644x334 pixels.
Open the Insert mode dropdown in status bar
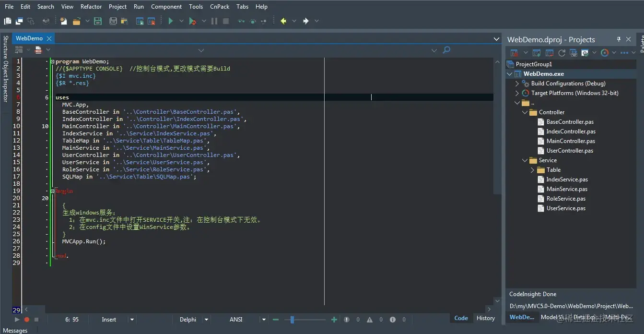132,319
